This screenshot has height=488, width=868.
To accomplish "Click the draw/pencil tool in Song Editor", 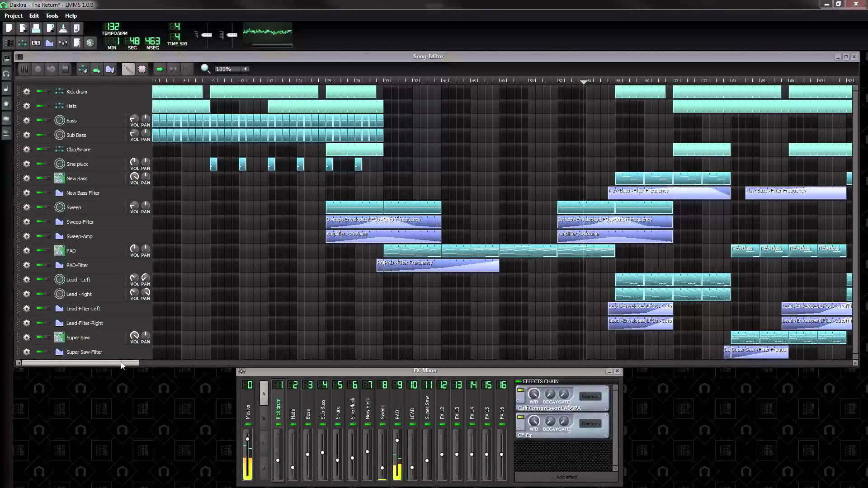I will [127, 69].
